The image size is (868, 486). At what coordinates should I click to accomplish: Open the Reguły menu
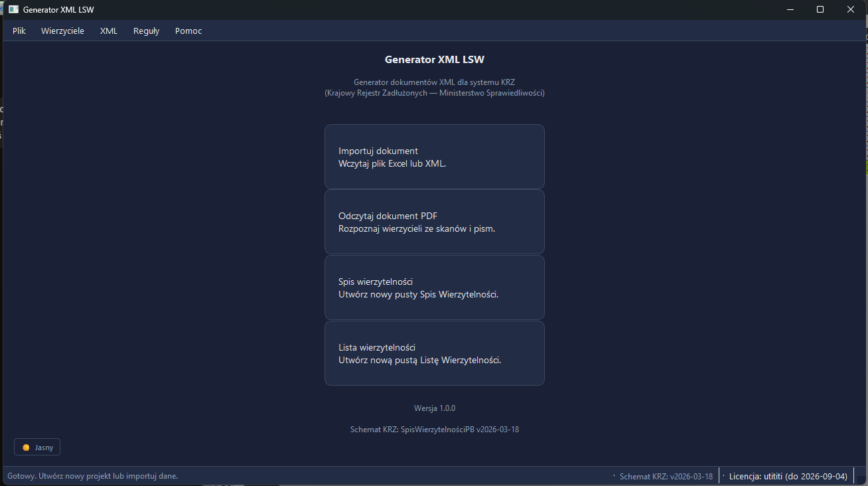coord(146,31)
